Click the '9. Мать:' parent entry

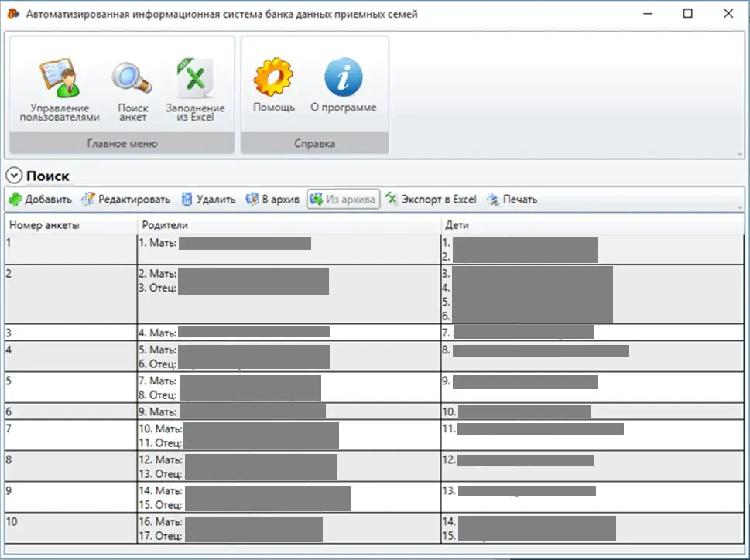(x=158, y=411)
